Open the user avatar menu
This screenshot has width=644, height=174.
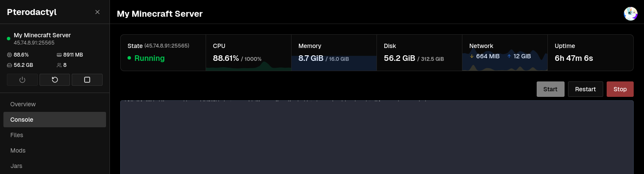pyautogui.click(x=630, y=14)
